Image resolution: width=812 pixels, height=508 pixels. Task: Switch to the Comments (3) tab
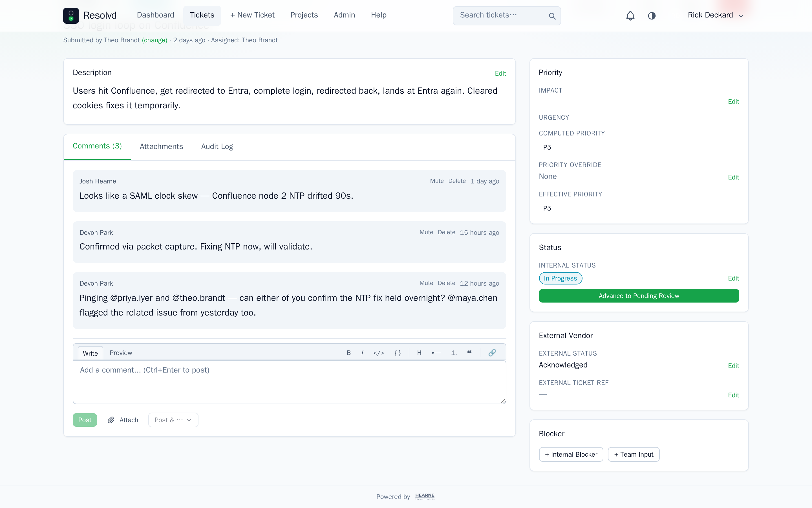click(97, 146)
